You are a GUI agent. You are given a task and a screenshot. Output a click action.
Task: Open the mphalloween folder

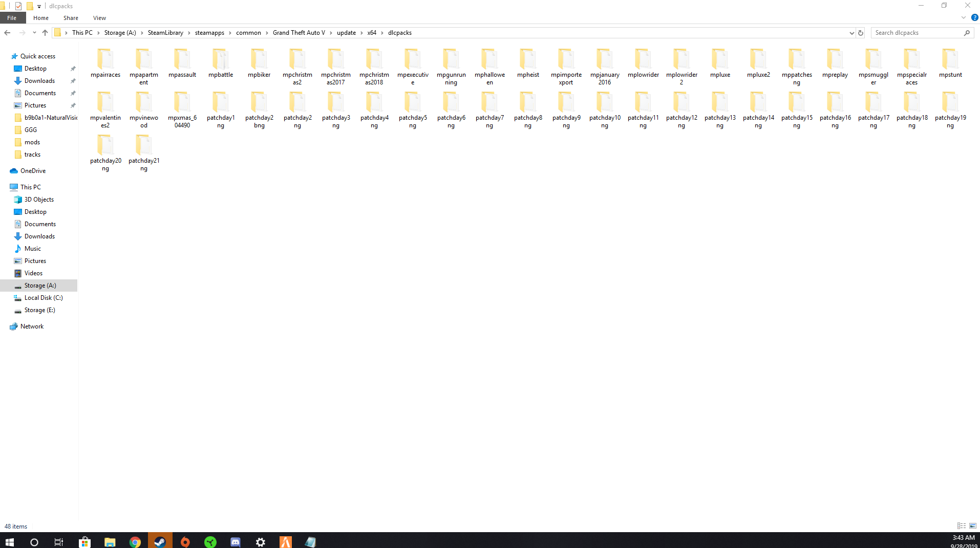[489, 67]
